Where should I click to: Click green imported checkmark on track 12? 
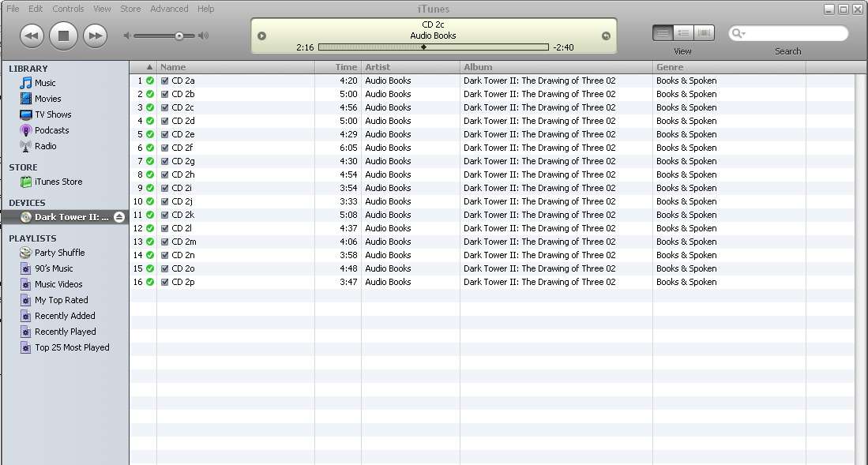click(150, 228)
